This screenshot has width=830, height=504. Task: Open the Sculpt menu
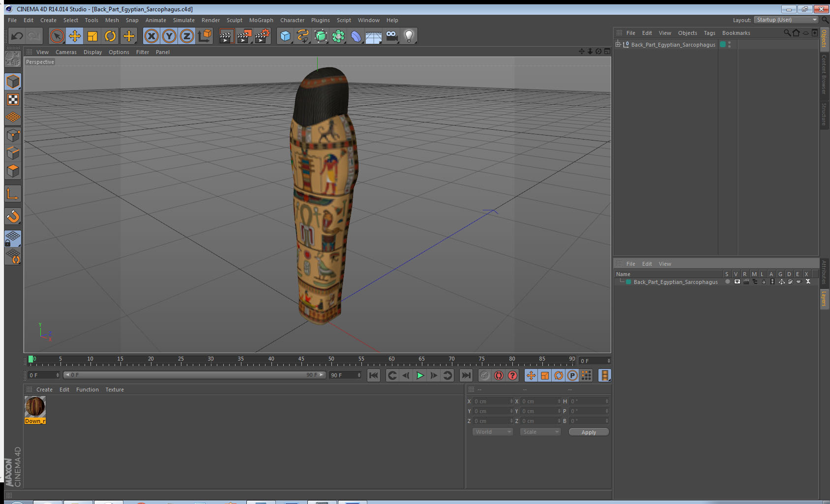tap(235, 20)
